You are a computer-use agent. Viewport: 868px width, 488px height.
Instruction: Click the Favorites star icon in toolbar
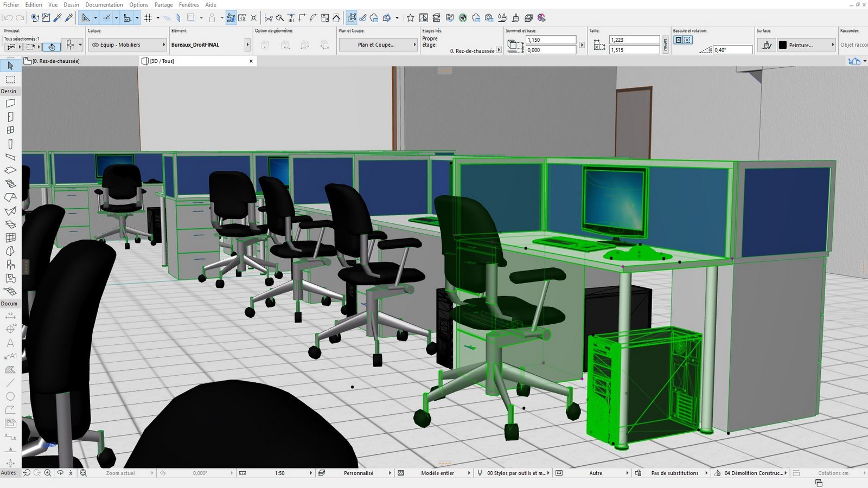pyautogui.click(x=411, y=18)
